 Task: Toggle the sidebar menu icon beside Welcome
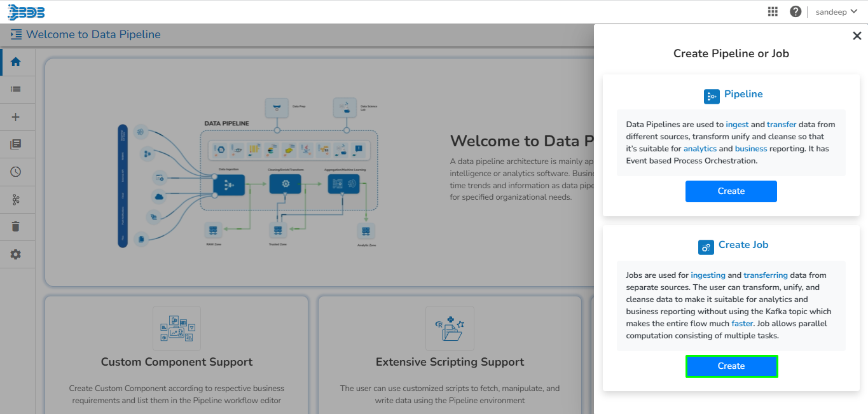pyautogui.click(x=16, y=34)
